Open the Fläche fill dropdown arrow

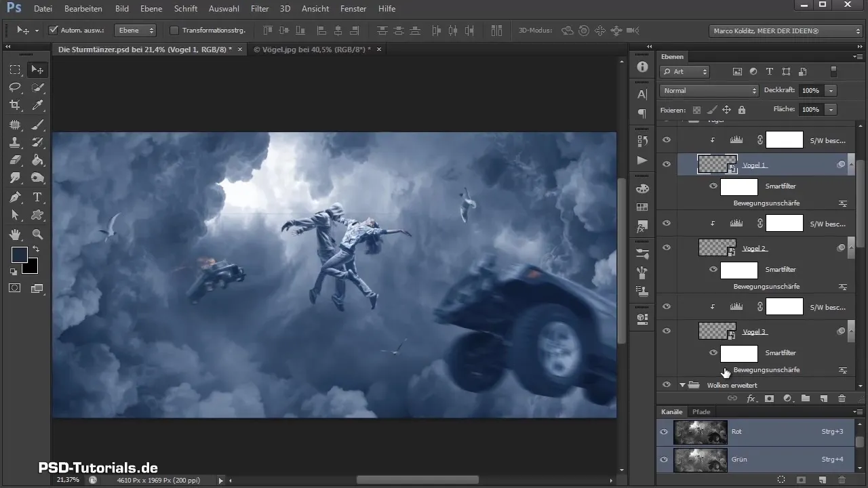point(831,110)
